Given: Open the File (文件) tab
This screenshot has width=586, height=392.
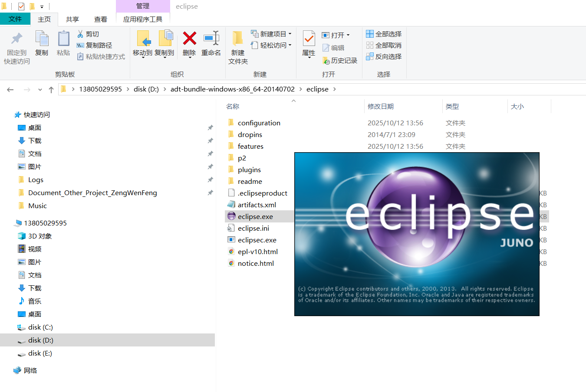Looking at the screenshot, I should coord(15,19).
